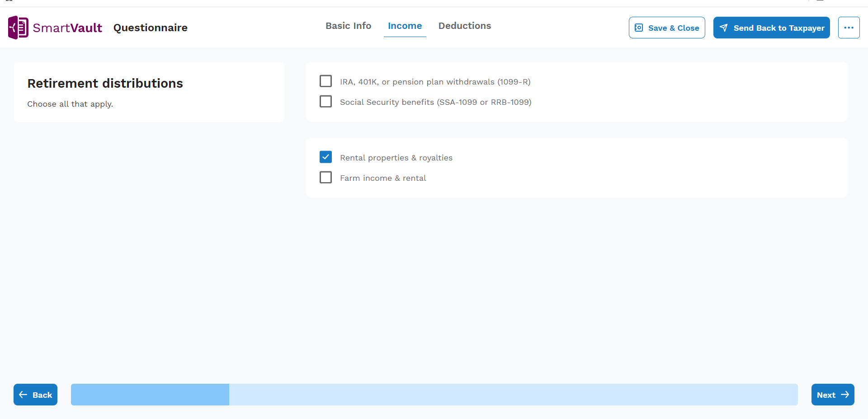The image size is (868, 419).
Task: Click the questionnaire progress bar
Action: tap(434, 395)
